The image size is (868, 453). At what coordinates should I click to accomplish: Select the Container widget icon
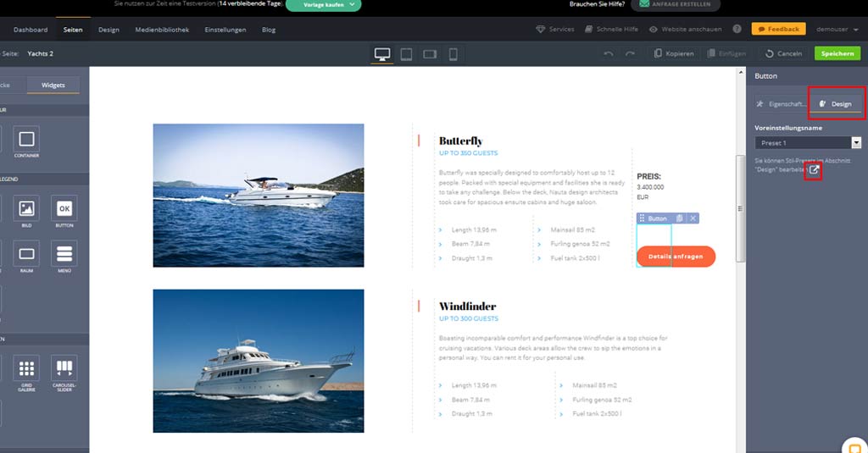(x=26, y=139)
